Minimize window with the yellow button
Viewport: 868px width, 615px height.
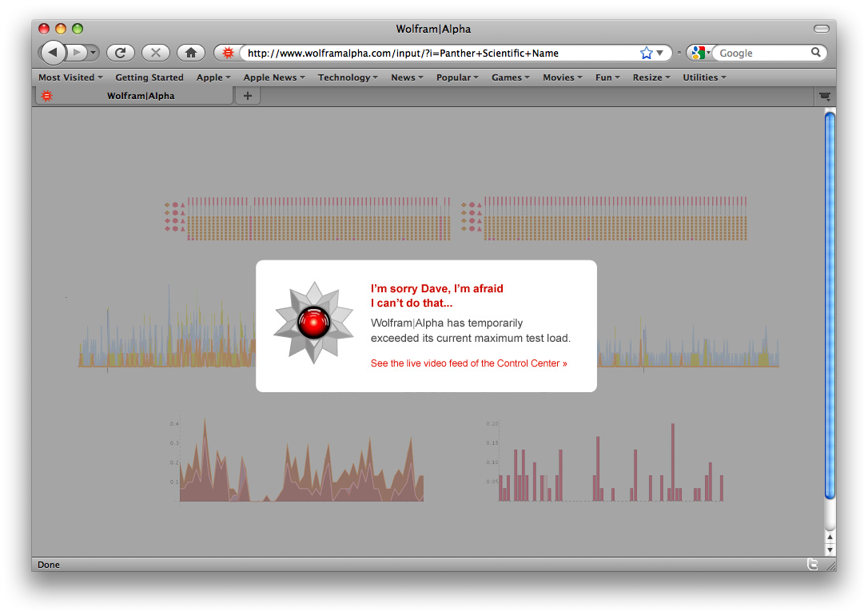coord(61,29)
